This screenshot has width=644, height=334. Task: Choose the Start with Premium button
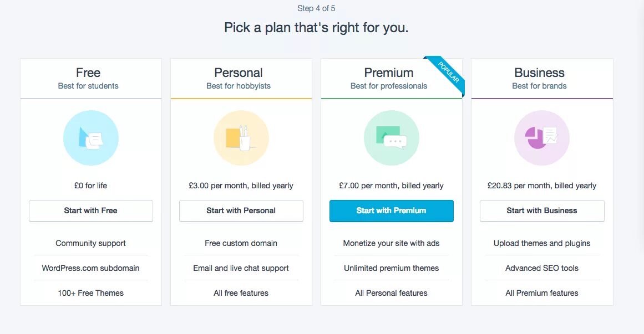392,210
